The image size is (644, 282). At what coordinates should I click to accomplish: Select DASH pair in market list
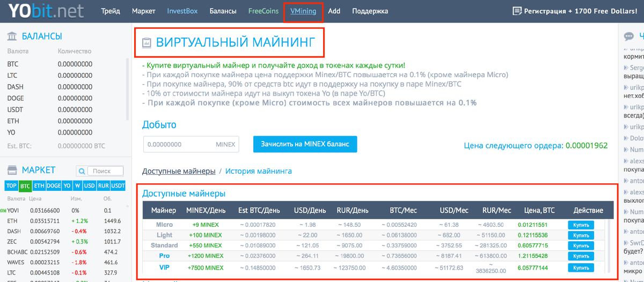coord(64,231)
